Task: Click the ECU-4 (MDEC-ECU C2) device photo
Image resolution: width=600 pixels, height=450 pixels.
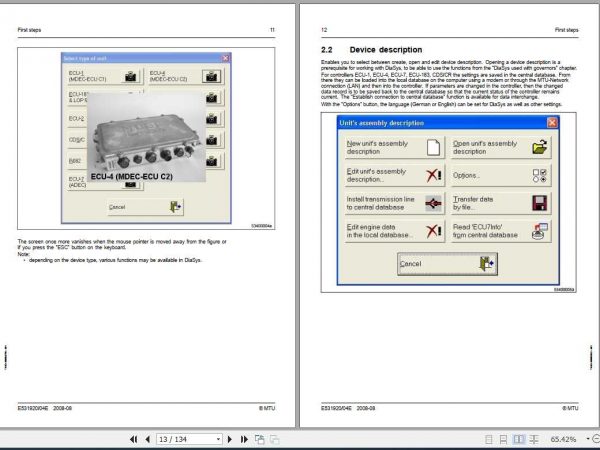Action: pyautogui.click(x=147, y=137)
